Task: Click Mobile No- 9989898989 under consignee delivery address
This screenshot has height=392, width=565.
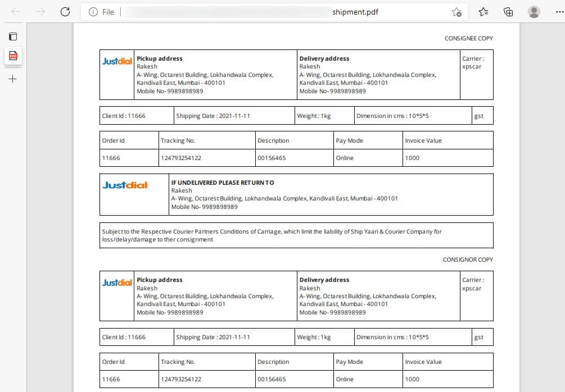Action: tap(333, 91)
